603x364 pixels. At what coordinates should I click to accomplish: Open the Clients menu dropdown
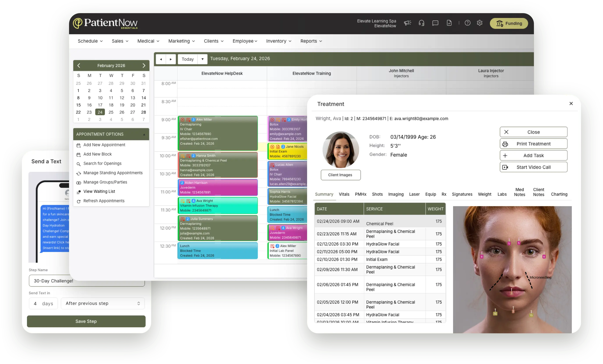pyautogui.click(x=214, y=41)
